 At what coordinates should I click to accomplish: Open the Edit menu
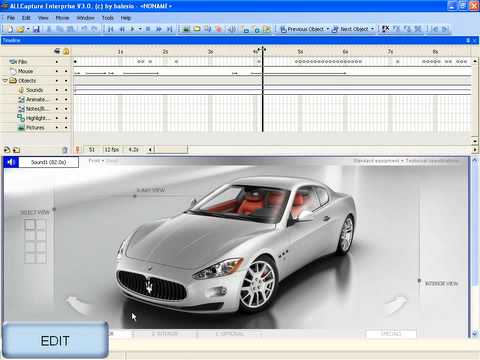click(26, 18)
